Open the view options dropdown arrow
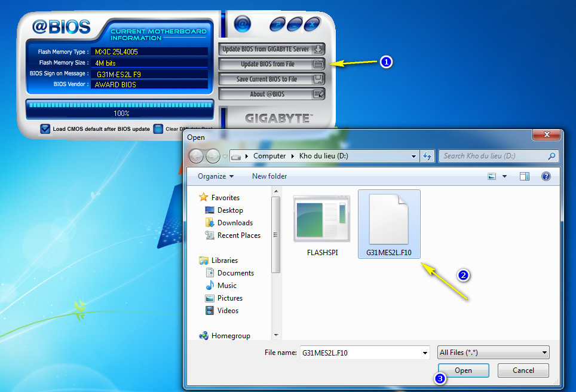Screen dimensions: 576x392 504,176
